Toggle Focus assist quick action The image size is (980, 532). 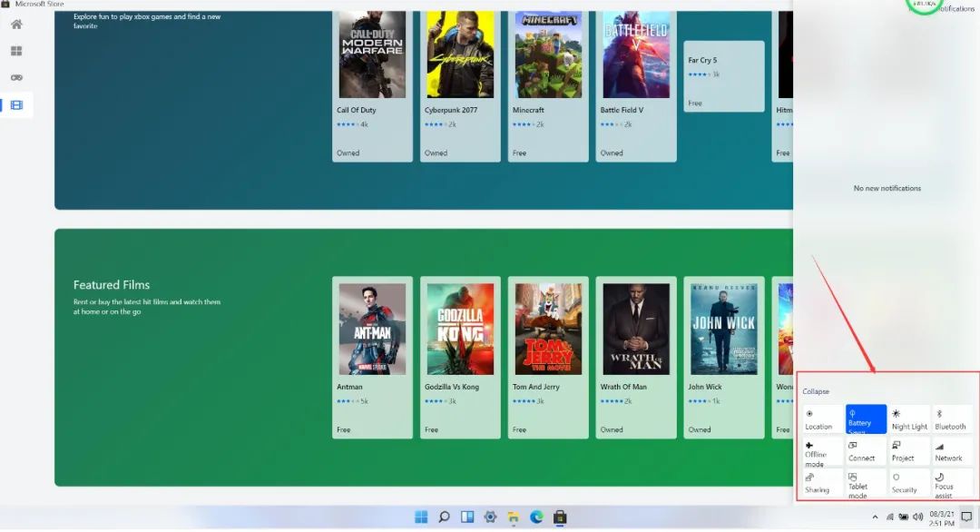pos(952,484)
